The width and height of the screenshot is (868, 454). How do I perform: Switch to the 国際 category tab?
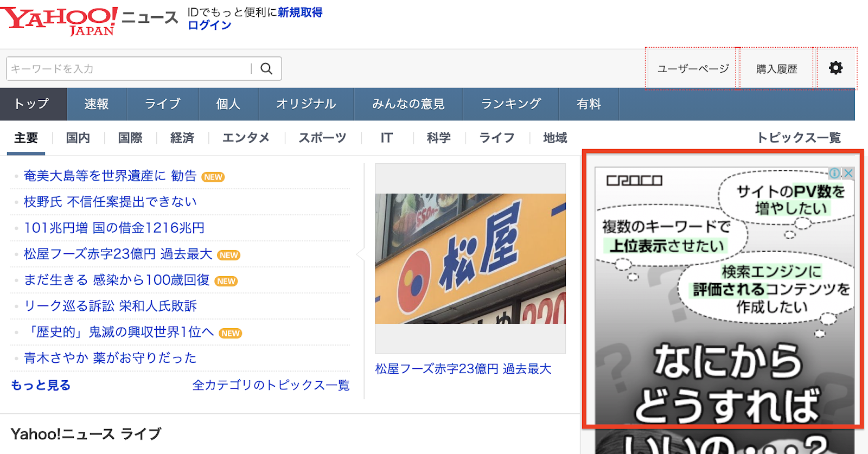pos(130,138)
